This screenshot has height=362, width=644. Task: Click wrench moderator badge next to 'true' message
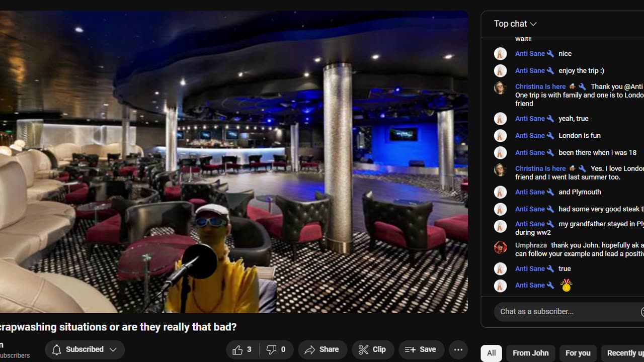point(550,269)
